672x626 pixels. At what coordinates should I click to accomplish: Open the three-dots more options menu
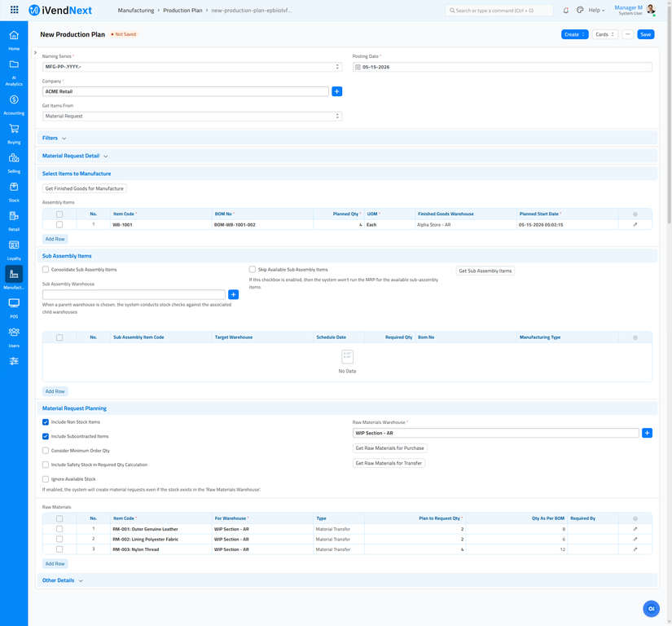pyautogui.click(x=627, y=34)
